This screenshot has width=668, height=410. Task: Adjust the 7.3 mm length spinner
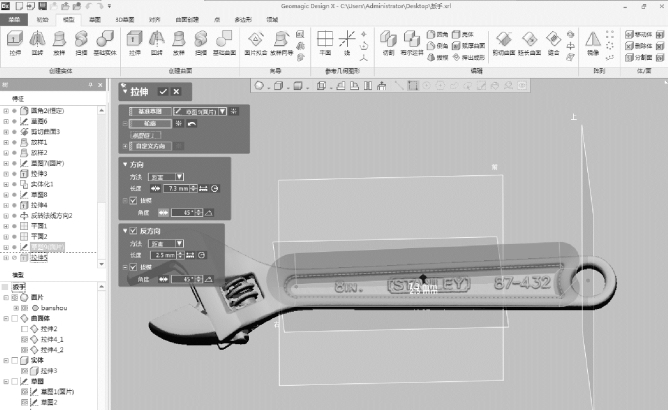[x=193, y=188]
